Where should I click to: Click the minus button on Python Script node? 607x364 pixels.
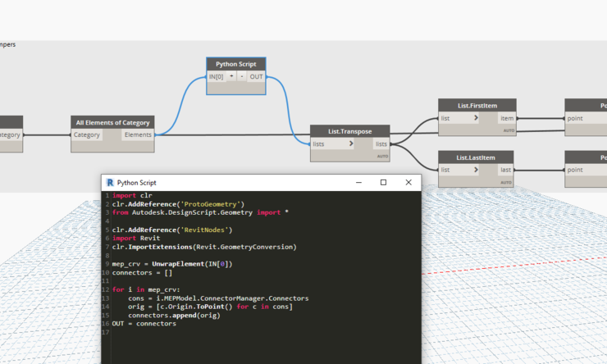point(243,76)
